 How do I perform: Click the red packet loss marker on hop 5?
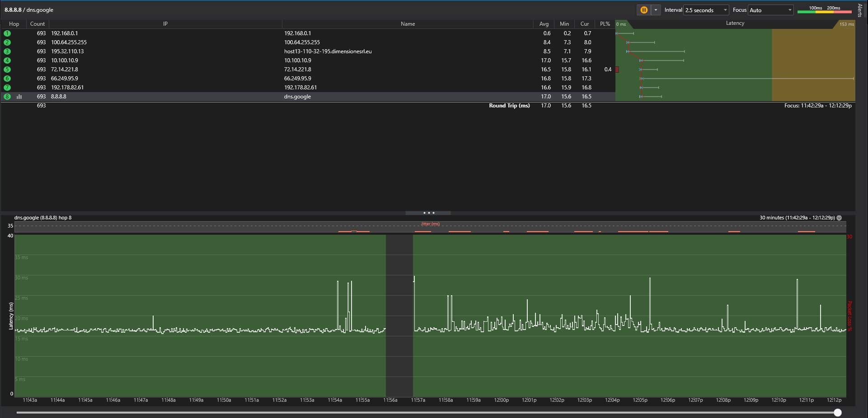[617, 70]
